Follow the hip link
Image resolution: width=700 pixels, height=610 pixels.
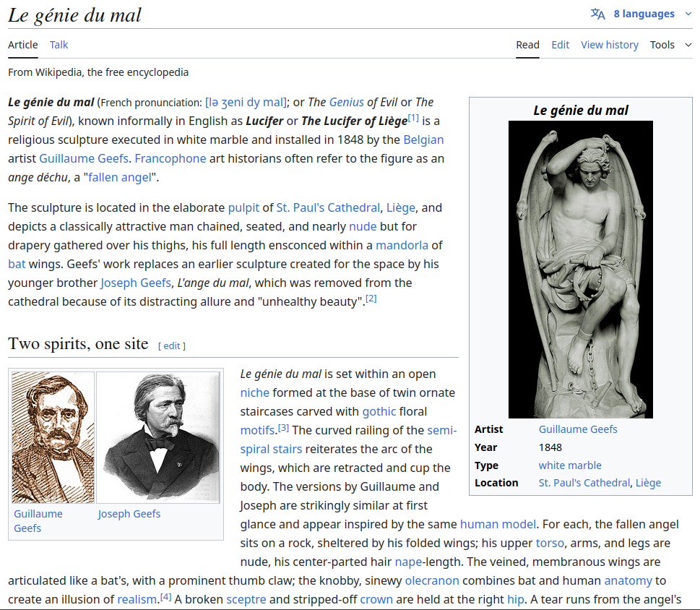point(516,599)
